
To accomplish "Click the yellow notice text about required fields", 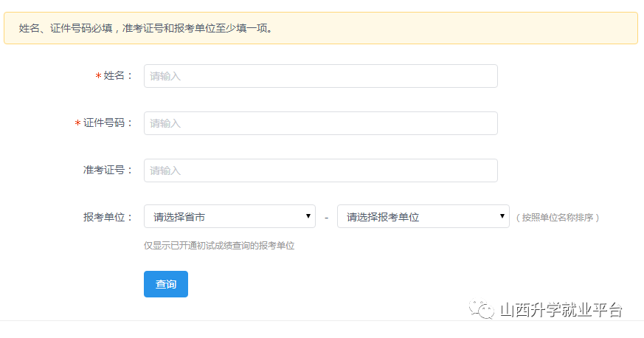I will point(146,28).
